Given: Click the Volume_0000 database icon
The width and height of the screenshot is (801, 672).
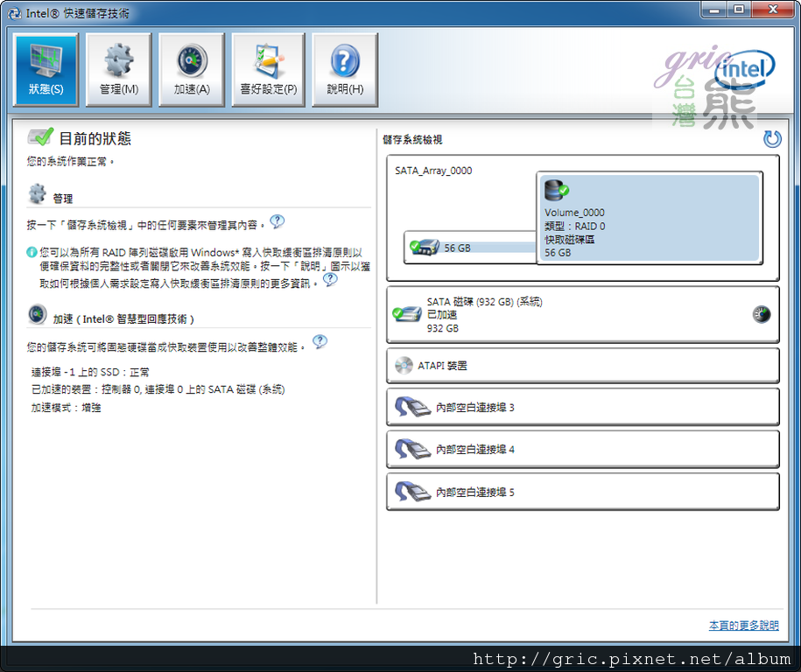Looking at the screenshot, I should coord(556,190).
